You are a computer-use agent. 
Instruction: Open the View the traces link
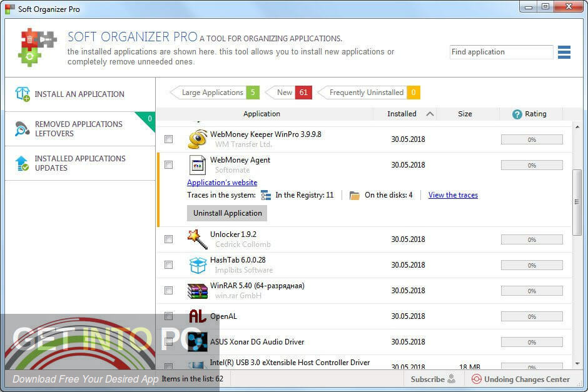[x=453, y=195]
